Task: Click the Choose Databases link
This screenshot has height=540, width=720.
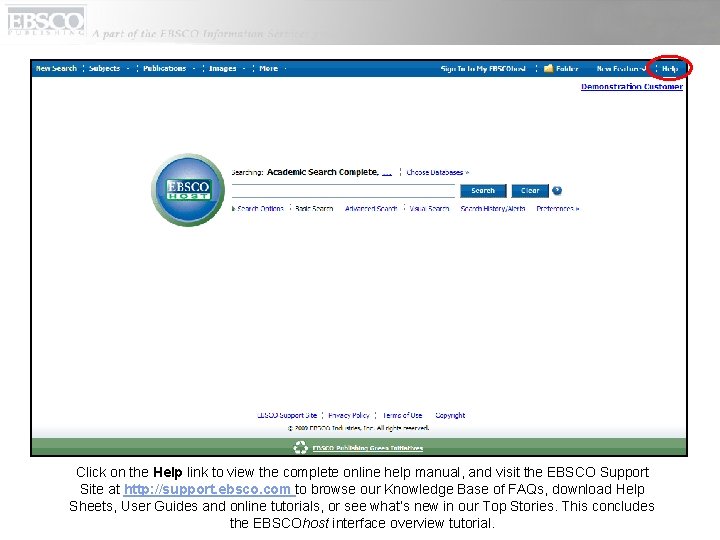Action: [438, 173]
